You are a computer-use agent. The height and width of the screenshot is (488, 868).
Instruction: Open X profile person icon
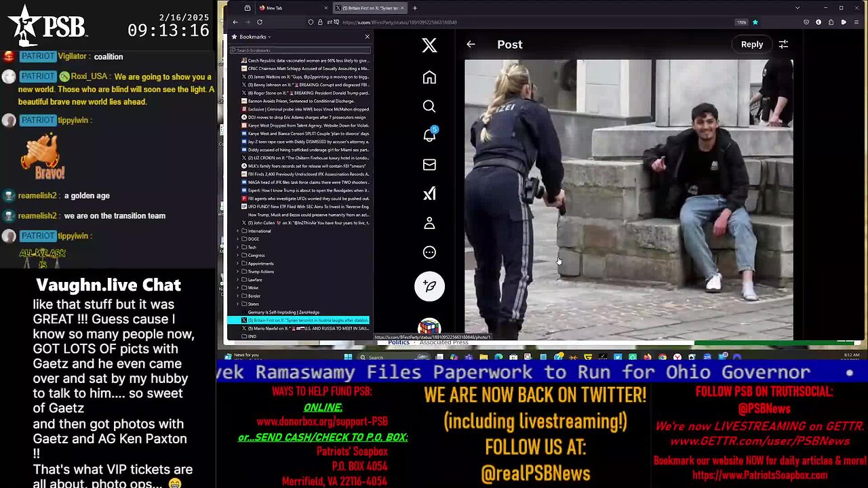[x=429, y=223]
